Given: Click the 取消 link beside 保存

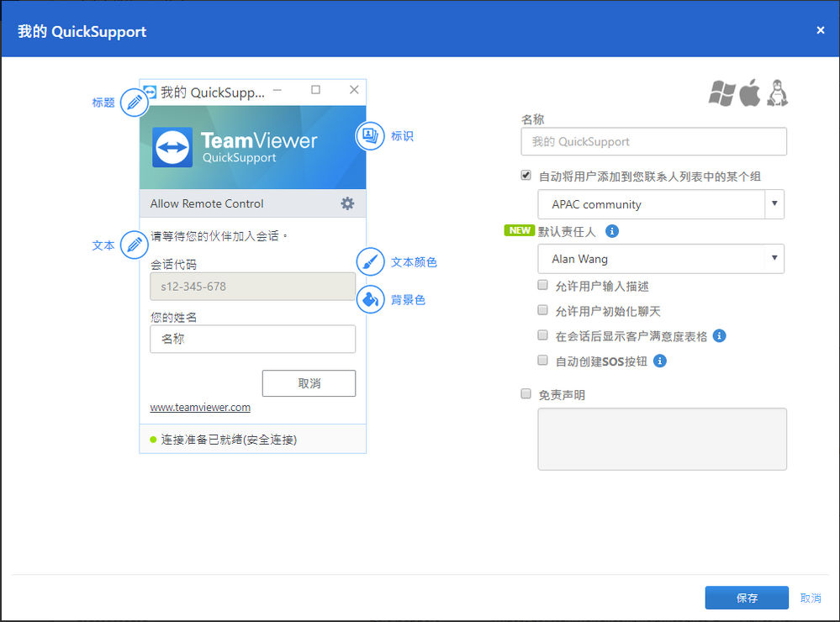Looking at the screenshot, I should click(x=811, y=598).
